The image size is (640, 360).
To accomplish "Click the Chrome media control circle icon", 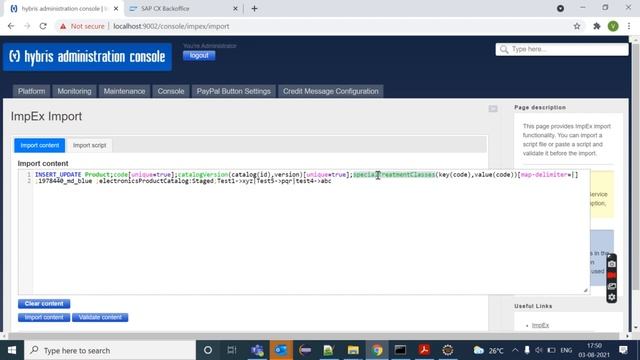I will coord(560,8).
